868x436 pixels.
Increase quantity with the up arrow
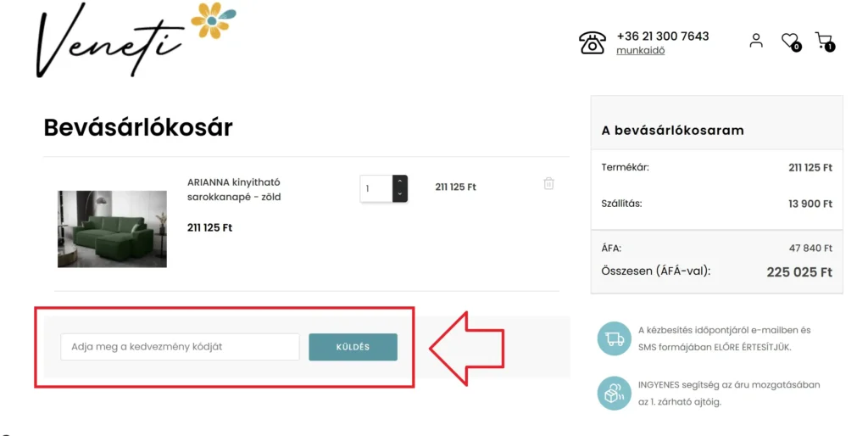click(x=400, y=181)
